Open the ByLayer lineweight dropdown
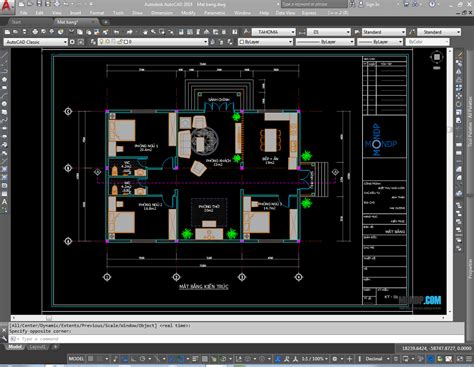 pyautogui.click(x=400, y=42)
